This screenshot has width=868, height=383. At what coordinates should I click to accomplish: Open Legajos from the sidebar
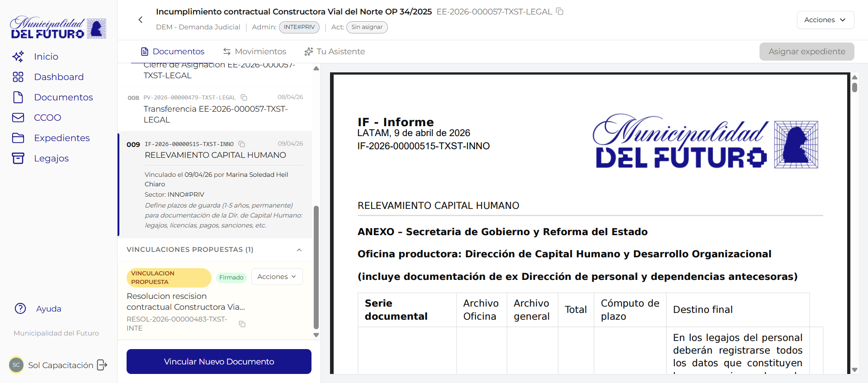(51, 158)
